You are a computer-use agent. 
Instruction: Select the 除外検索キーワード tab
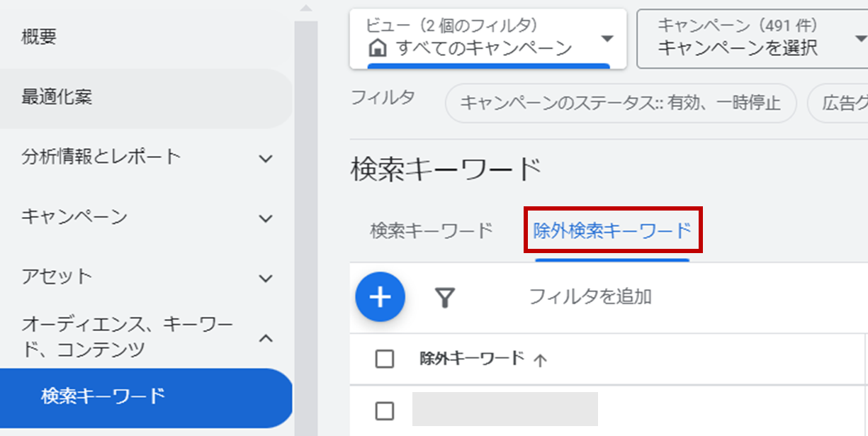(612, 230)
